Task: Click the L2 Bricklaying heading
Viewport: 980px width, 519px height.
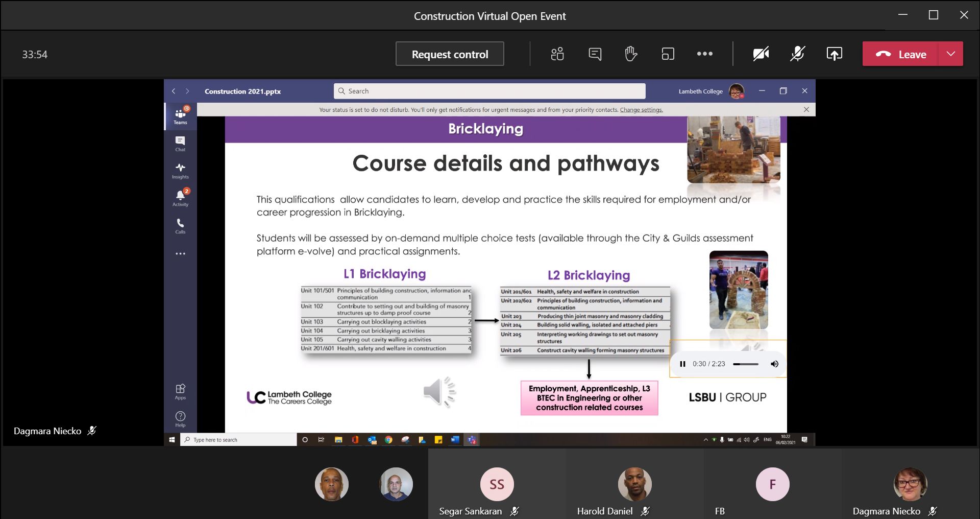Action: click(x=589, y=275)
